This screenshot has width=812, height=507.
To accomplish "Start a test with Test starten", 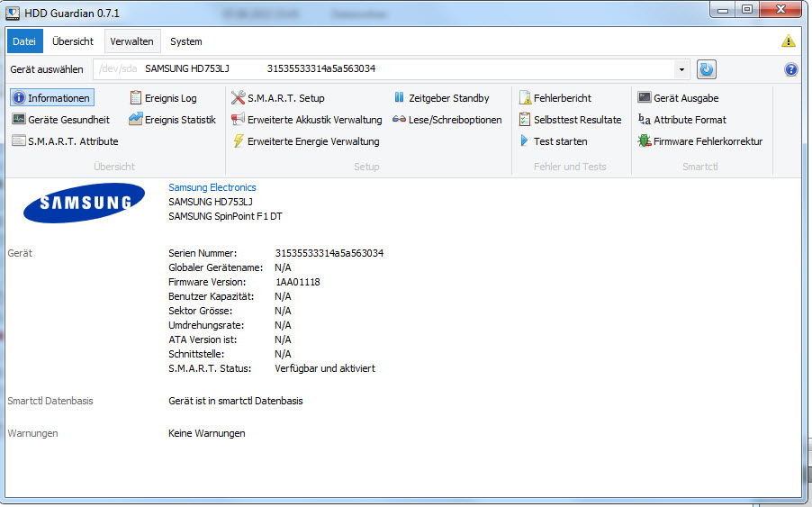I will coord(553,141).
